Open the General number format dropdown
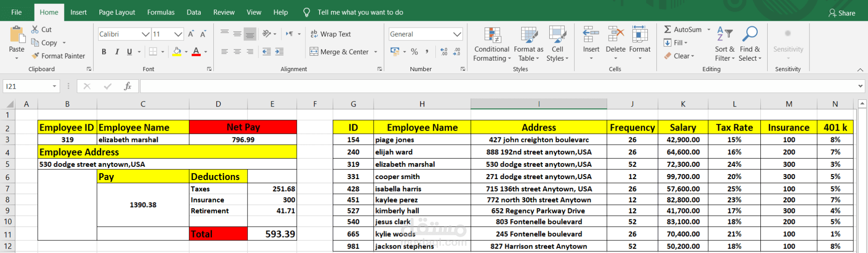The height and width of the screenshot is (253, 868). click(x=457, y=34)
